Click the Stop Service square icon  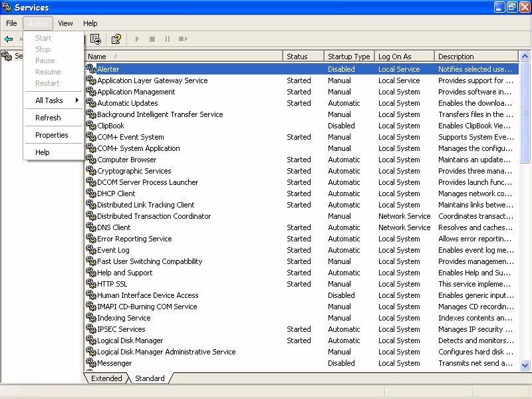[152, 39]
